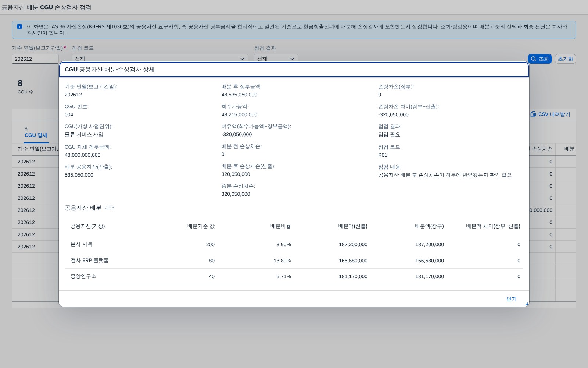The height and width of the screenshot is (368, 588).
Task: Click the dialog title CGU 공용자산 배분·손상검사 상세
Action: 110,70
